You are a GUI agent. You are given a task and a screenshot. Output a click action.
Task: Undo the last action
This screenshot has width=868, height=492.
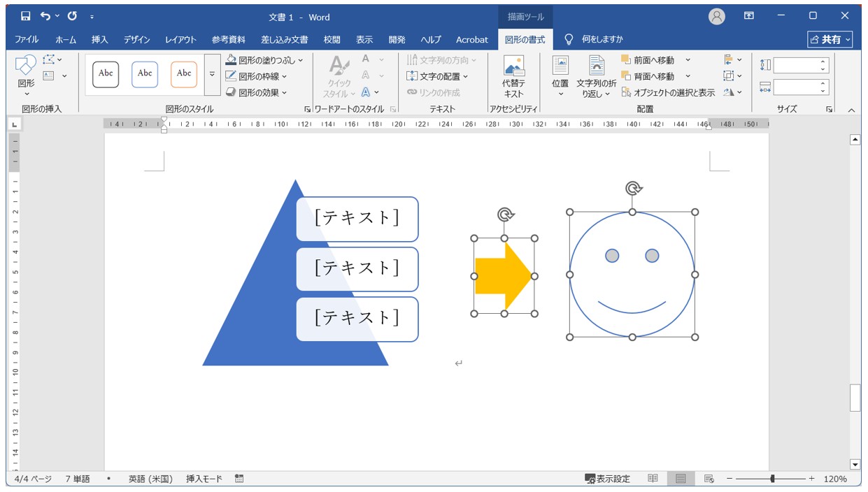[45, 16]
